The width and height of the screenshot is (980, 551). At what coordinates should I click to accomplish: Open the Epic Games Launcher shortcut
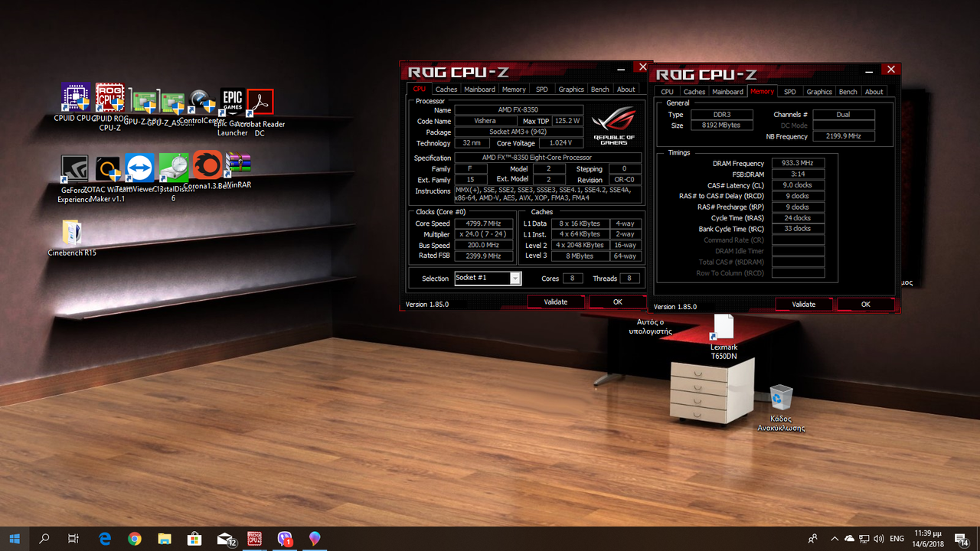pos(232,112)
